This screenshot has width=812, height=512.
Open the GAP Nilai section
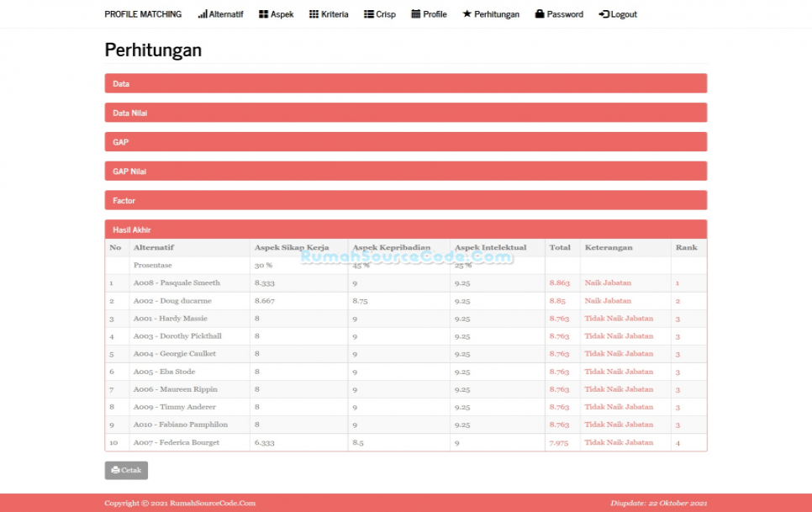(x=405, y=171)
